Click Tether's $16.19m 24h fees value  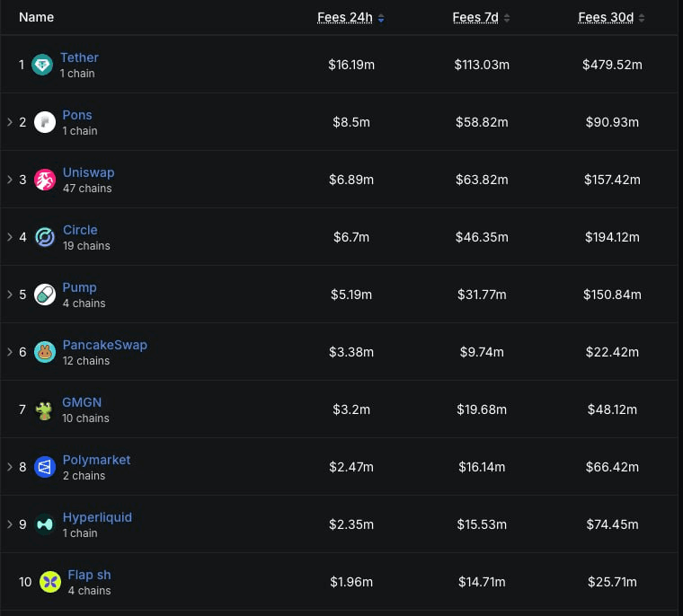point(351,65)
